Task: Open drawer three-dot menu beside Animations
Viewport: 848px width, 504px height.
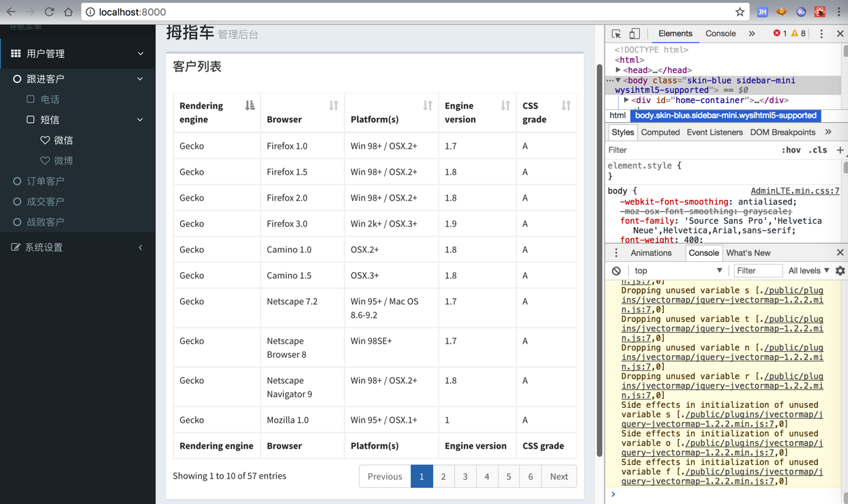Action: [x=616, y=253]
